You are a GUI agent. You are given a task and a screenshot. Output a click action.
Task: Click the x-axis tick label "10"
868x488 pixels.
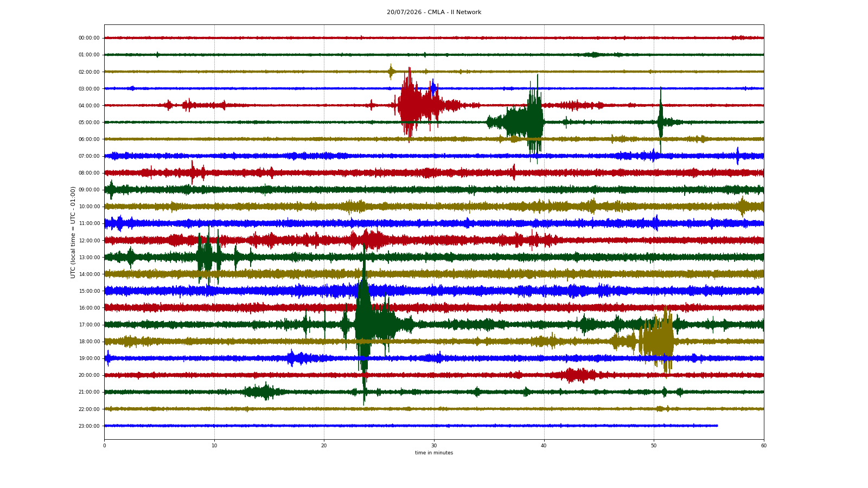click(x=214, y=446)
